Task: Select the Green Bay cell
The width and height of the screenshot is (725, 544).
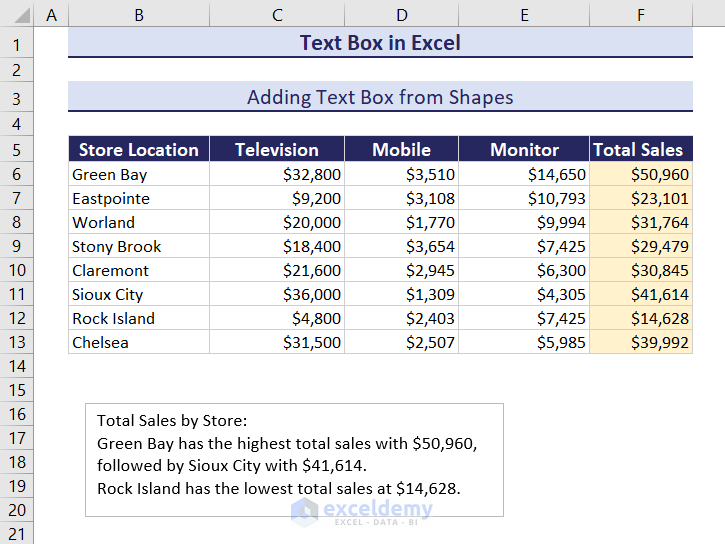Action: click(x=138, y=174)
